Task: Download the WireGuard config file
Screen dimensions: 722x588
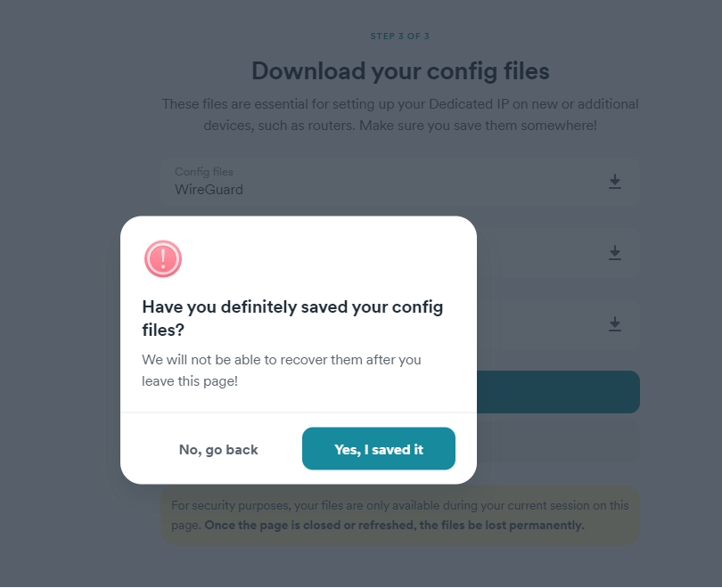Action: coord(615,182)
